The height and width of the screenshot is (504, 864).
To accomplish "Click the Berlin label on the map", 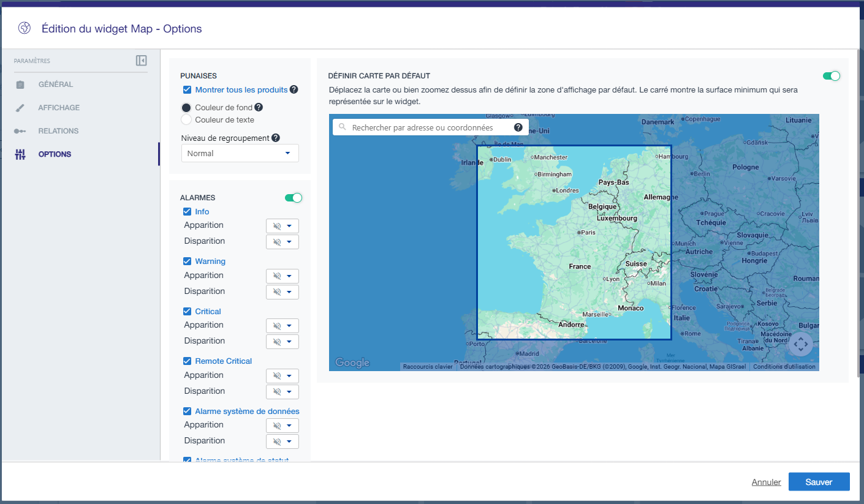I will (x=700, y=174).
